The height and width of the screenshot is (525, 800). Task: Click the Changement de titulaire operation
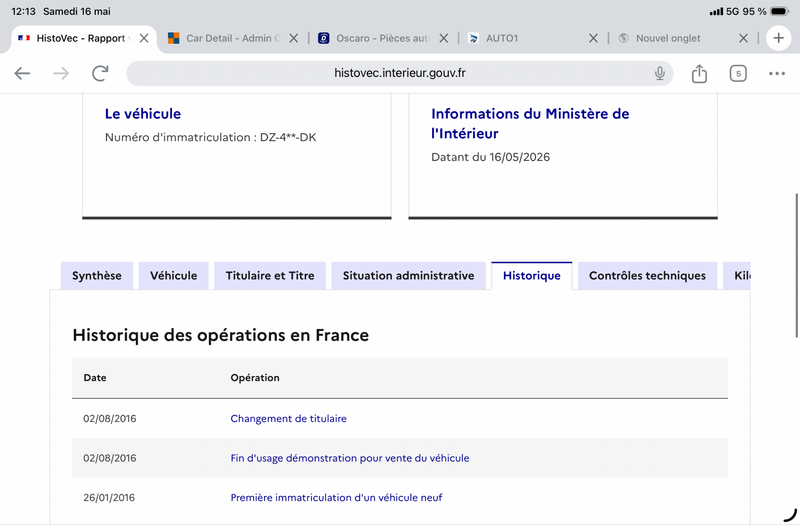tap(288, 418)
